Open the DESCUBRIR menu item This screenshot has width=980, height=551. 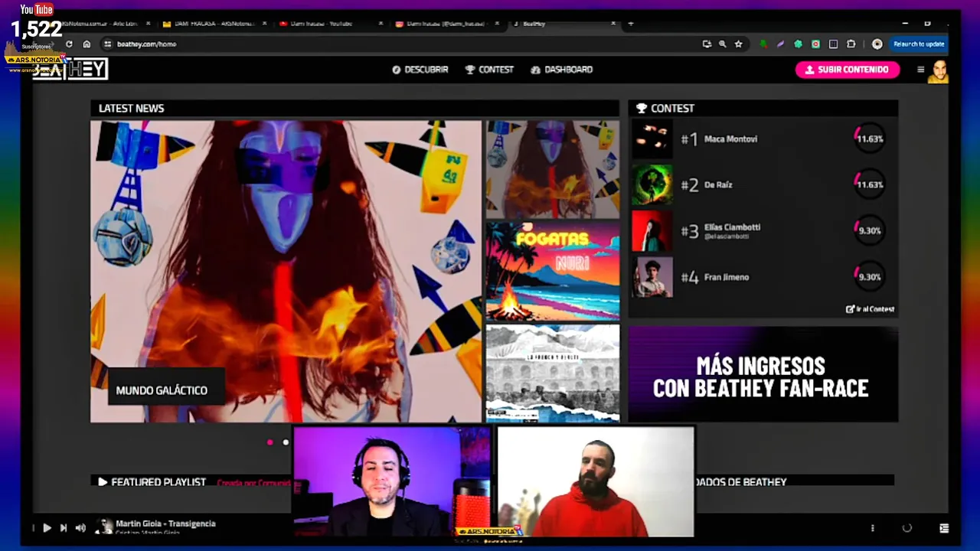[x=420, y=70]
